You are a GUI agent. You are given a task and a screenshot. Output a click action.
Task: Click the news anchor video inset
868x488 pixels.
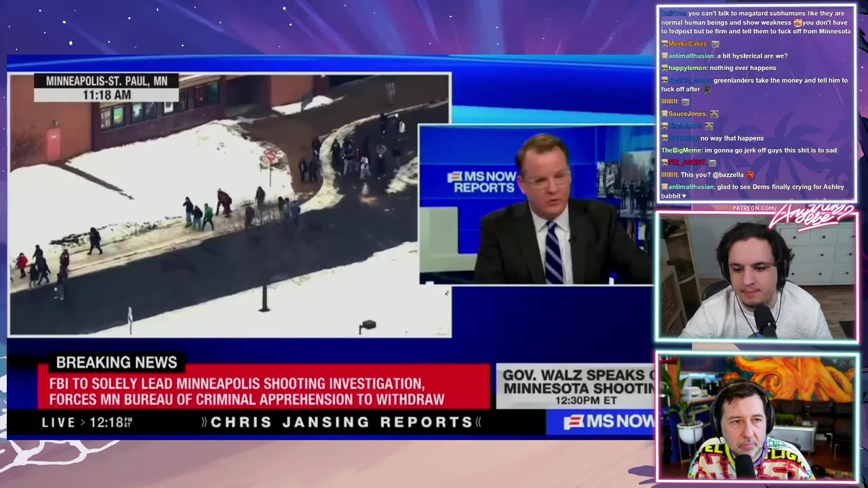536,204
